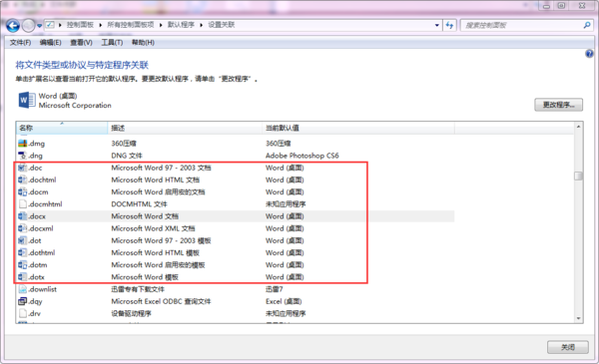
Task: Click the search magnifier icon
Action: (587, 25)
